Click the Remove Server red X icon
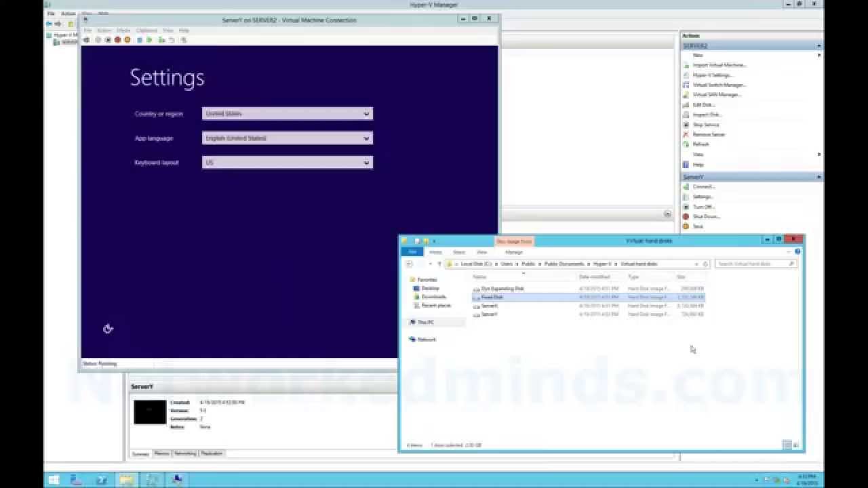The width and height of the screenshot is (868, 488). [686, 134]
